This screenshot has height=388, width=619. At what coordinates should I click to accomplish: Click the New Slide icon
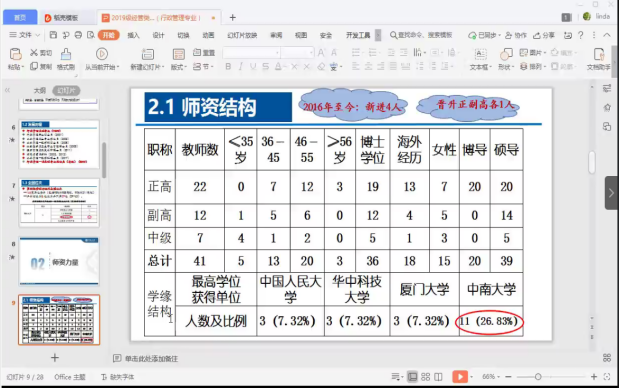(148, 54)
